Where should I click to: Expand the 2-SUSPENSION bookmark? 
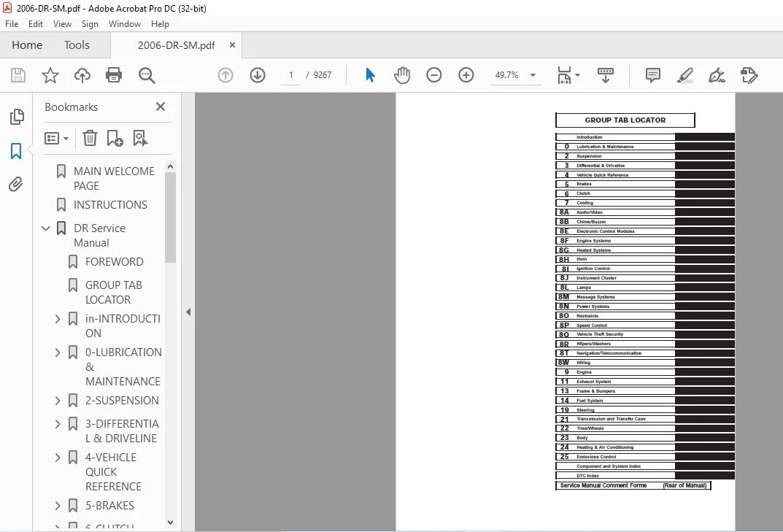tap(58, 401)
